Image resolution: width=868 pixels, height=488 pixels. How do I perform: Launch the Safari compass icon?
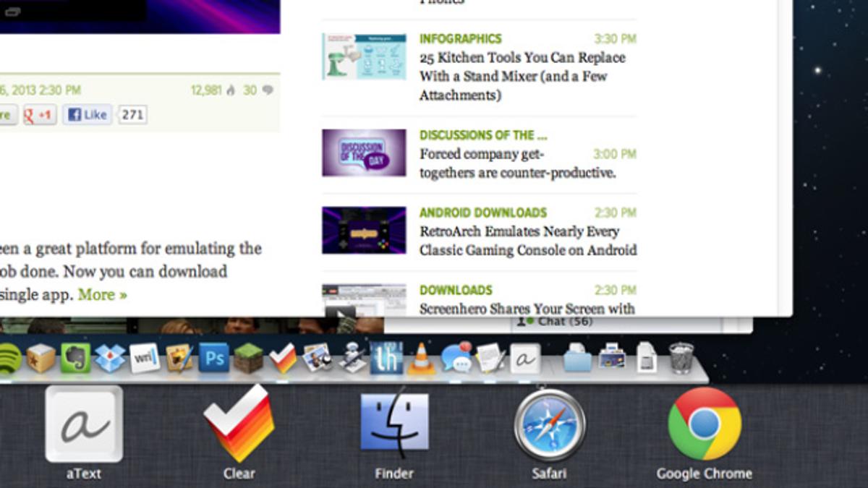(550, 424)
